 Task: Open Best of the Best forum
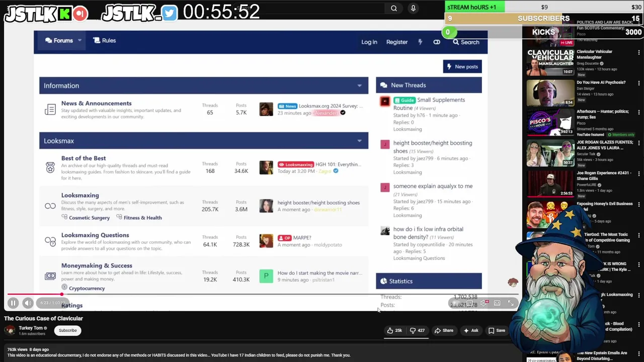coord(84,158)
